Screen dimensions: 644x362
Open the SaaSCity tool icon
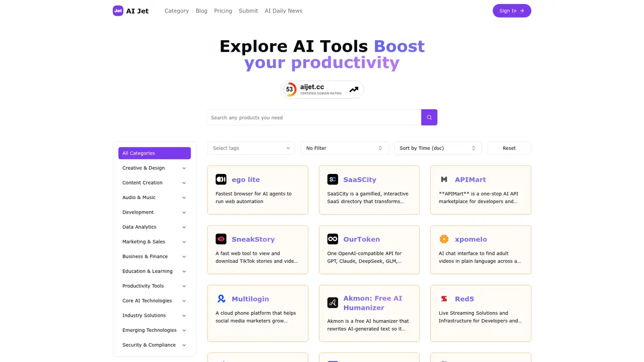(333, 179)
